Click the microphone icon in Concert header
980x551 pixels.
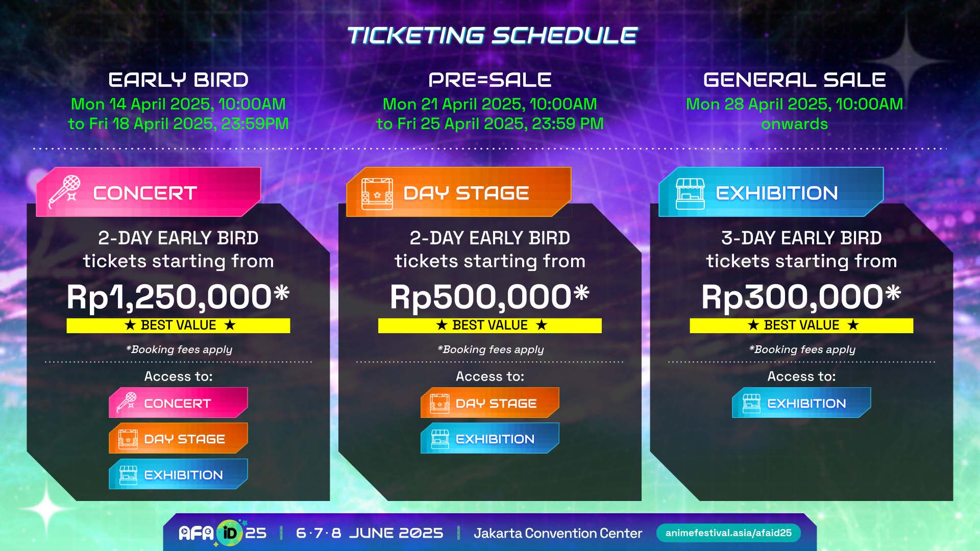click(65, 192)
